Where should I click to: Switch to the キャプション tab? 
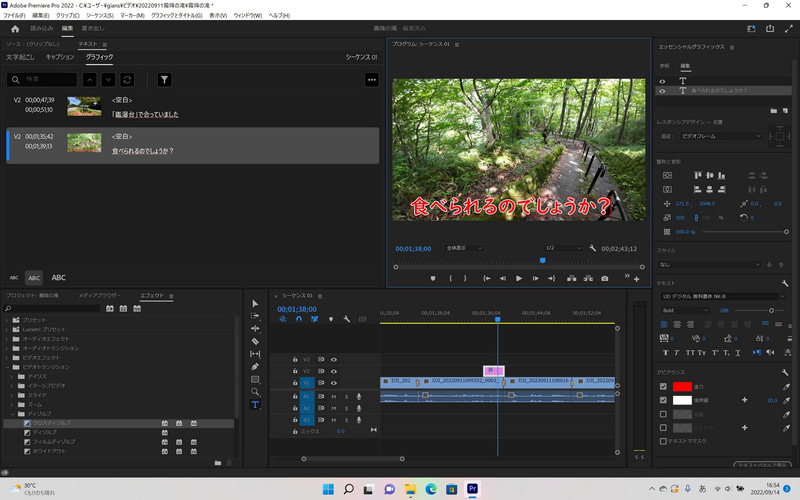(x=60, y=57)
